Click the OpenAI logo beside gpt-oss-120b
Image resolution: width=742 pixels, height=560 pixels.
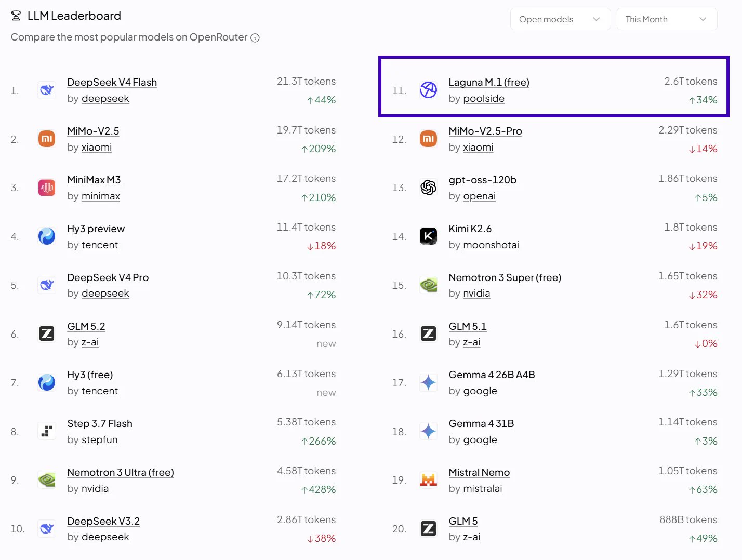click(x=428, y=188)
